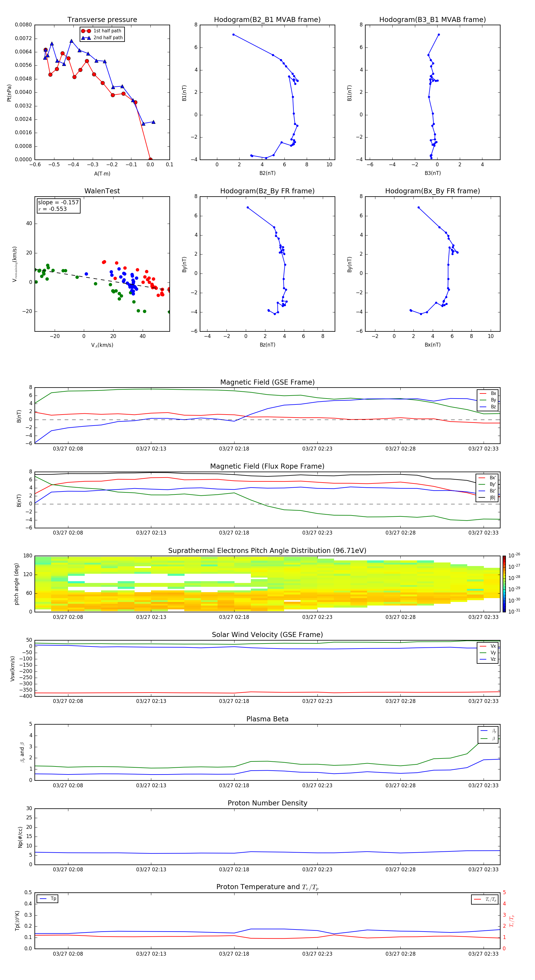Click the 'V_A(km/s)' x-axis label in WalenTest
535x980 pixels.
click(102, 345)
